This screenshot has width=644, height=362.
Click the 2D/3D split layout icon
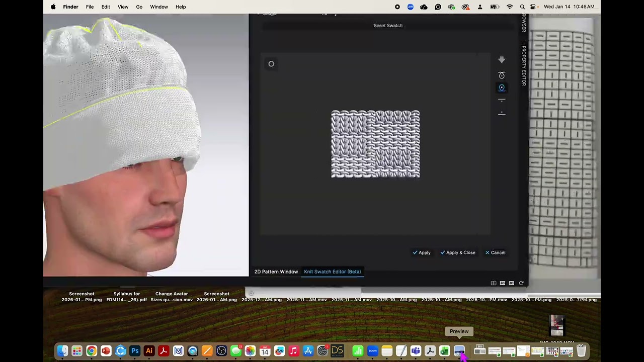(494, 284)
